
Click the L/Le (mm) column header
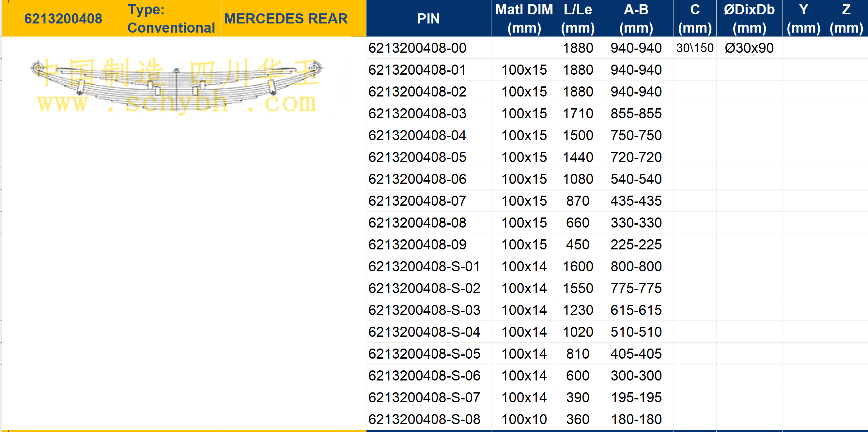[578, 19]
